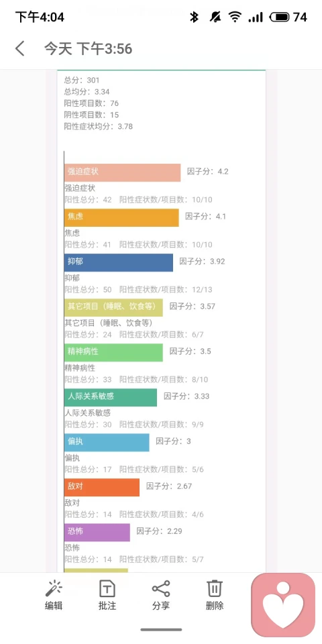Tap the Bluetooth status icon
The image size is (322, 644).
click(194, 17)
